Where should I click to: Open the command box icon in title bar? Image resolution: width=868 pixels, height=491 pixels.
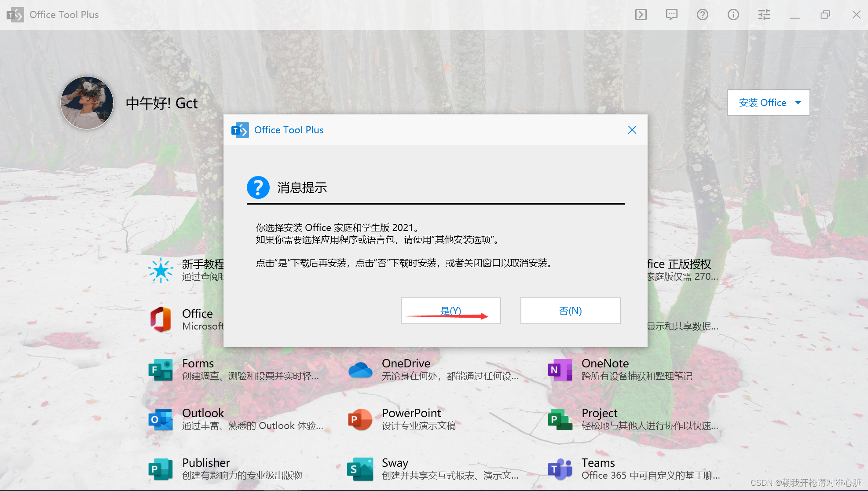point(641,15)
